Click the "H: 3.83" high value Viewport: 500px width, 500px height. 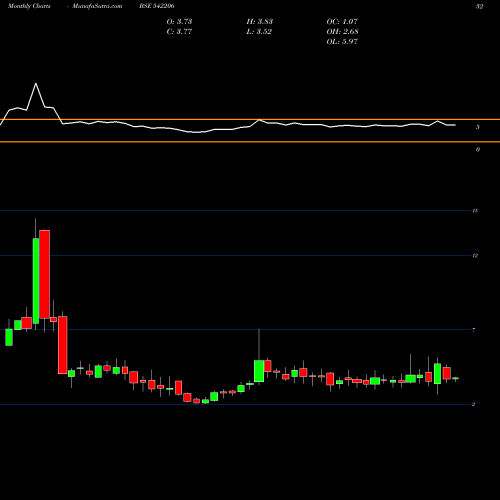click(260, 21)
